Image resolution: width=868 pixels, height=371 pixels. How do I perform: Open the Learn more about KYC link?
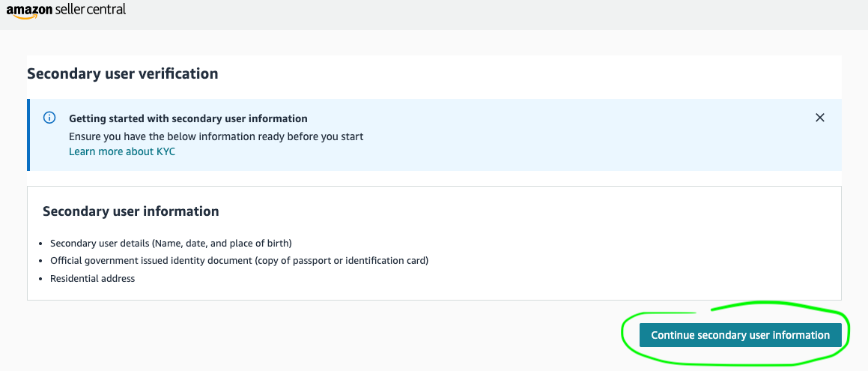(122, 151)
